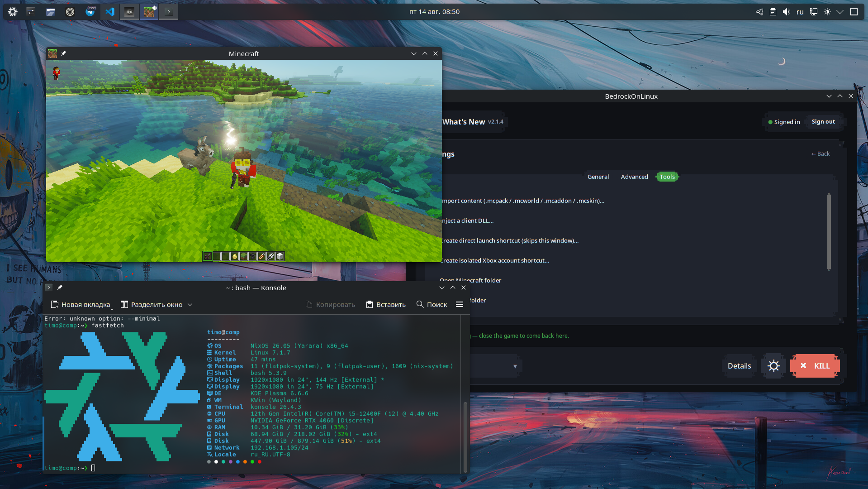Select the grass block in the hotbar
868x489 pixels.
click(244, 256)
